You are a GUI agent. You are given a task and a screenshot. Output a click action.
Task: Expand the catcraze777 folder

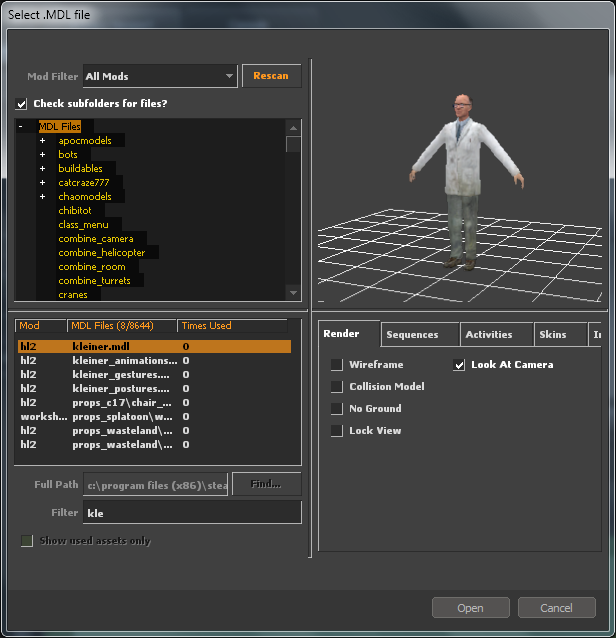(x=42, y=183)
